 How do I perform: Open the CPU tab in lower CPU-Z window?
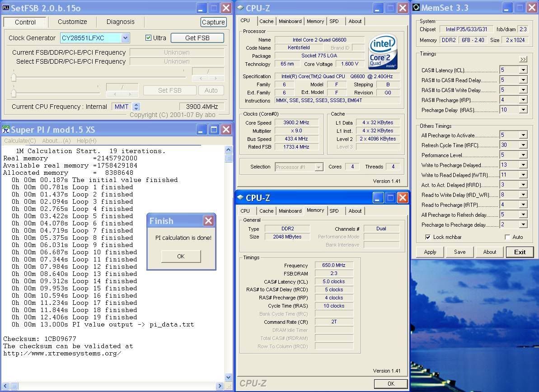[245, 211]
